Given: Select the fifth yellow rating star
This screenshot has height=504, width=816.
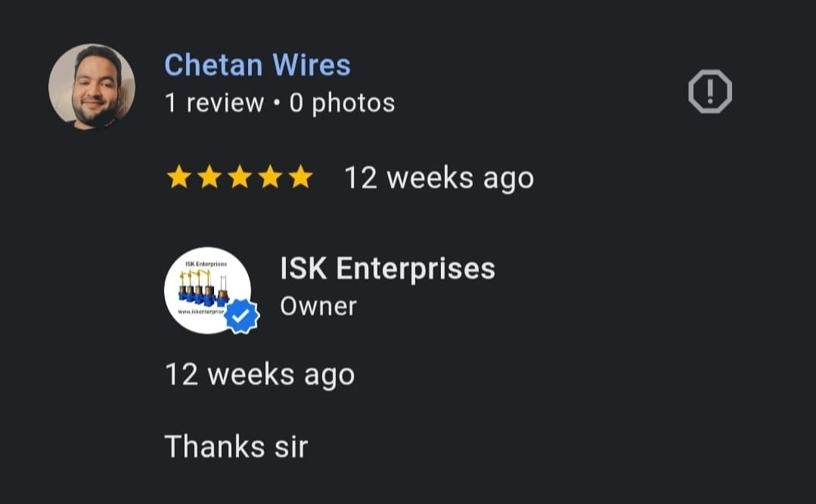Looking at the screenshot, I should tap(301, 177).
